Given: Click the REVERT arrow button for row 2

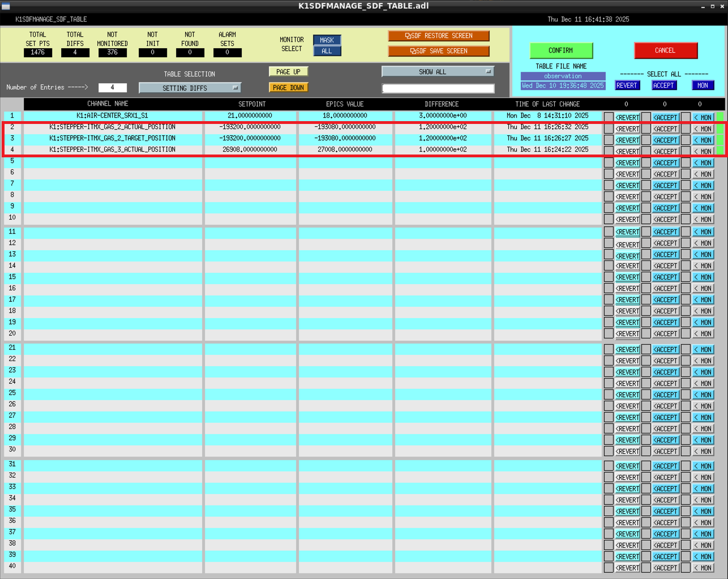Looking at the screenshot, I should point(627,129).
